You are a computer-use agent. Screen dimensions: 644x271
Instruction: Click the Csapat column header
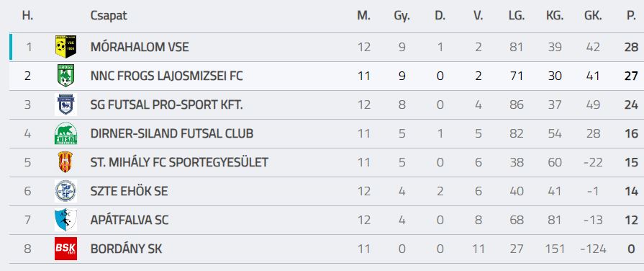coord(109,16)
